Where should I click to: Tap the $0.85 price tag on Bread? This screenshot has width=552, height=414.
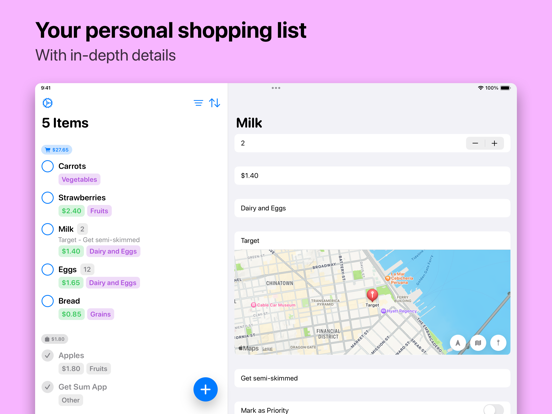tap(71, 314)
